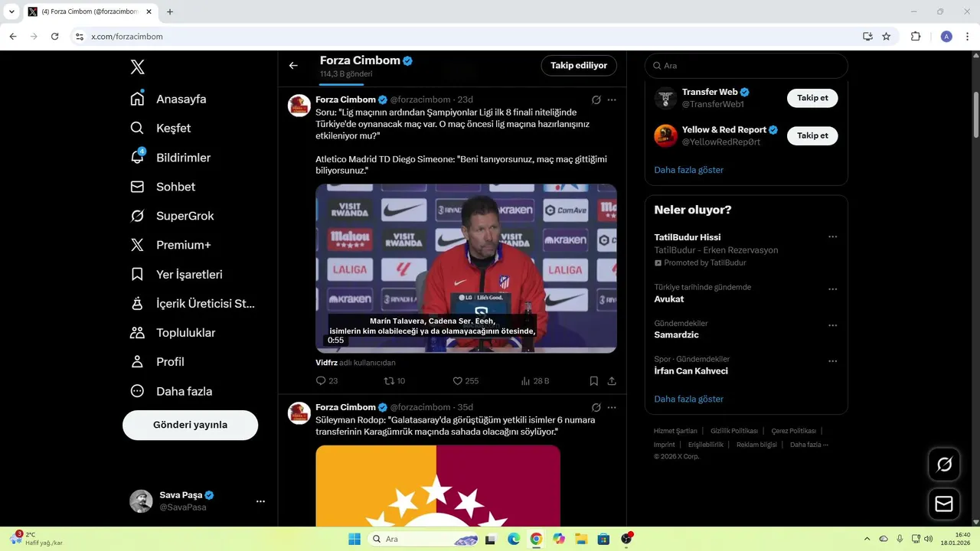Bookmark the Simeone post

click(x=594, y=380)
